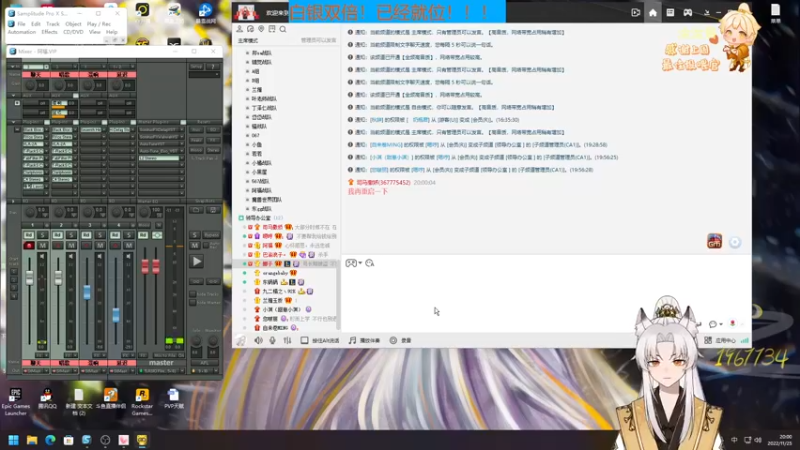Viewport: 800px width, 450px height.
Task: Click the record circle icon in bottom bar
Action: (393, 340)
